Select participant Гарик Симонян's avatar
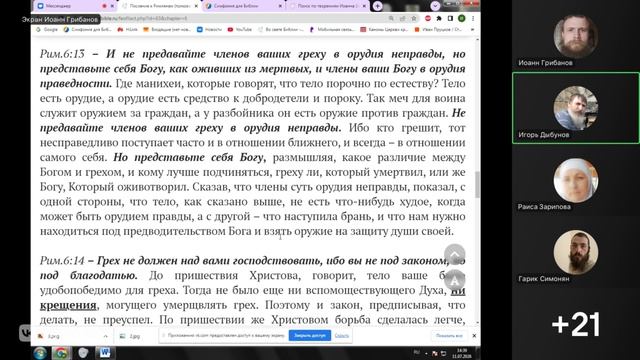 (x=576, y=252)
